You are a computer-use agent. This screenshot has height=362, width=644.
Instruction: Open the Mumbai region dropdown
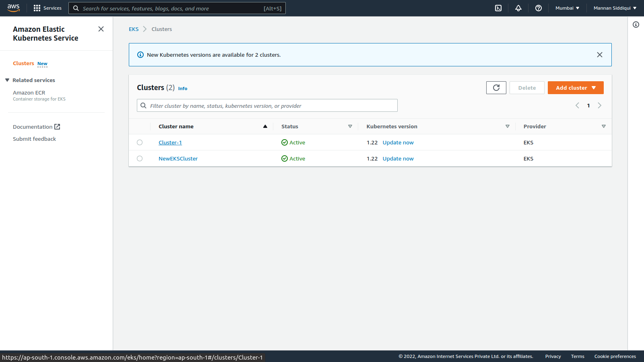tap(567, 8)
